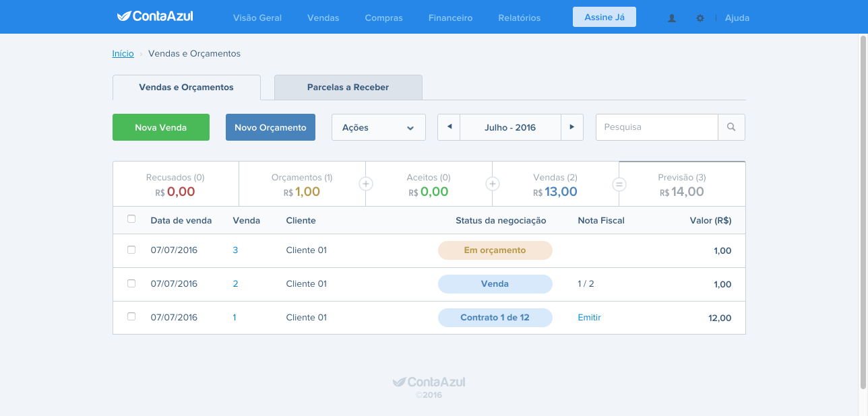Open Financeiro menu
Viewport: 868px width, 416px height.
tap(451, 18)
